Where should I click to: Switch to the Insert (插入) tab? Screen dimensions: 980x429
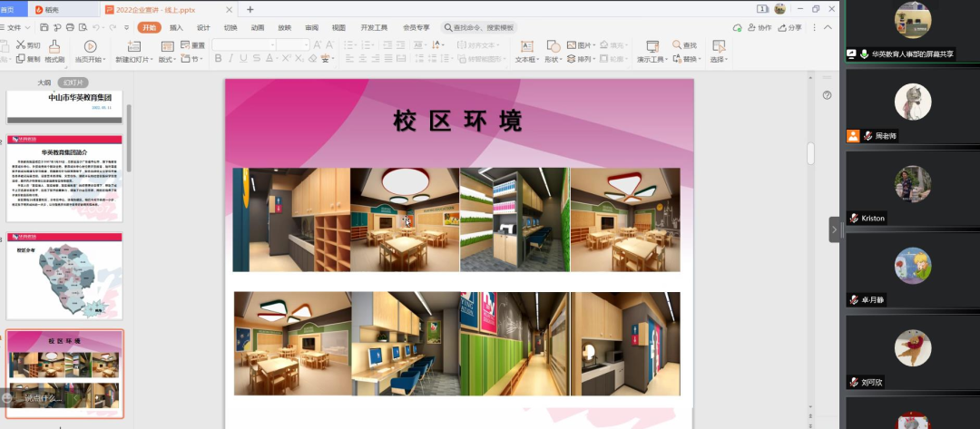pyautogui.click(x=176, y=28)
